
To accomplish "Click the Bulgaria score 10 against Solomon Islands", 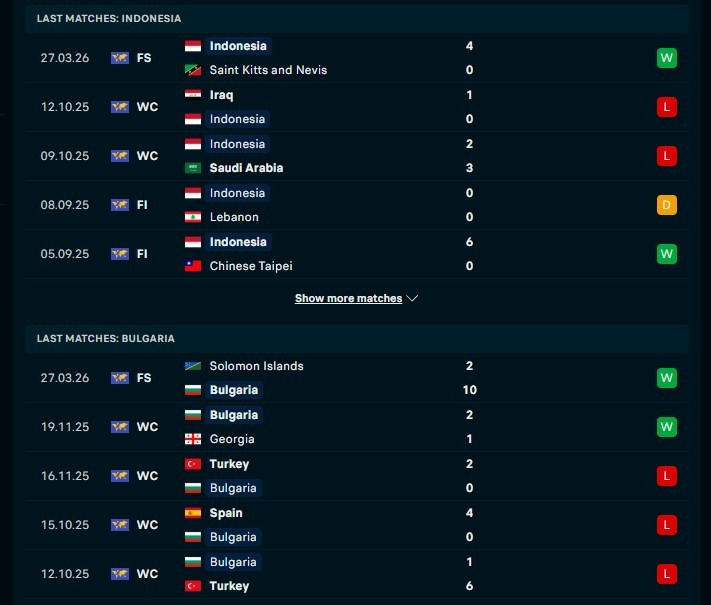I will pyautogui.click(x=469, y=390).
